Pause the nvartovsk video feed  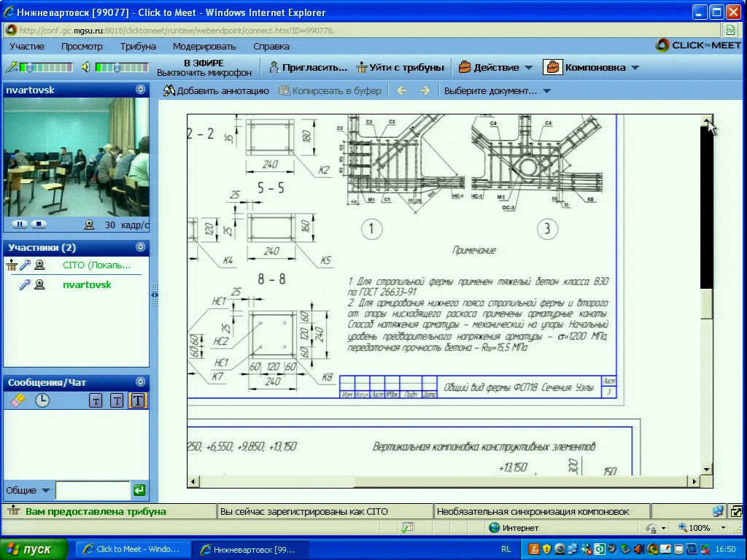20,225
